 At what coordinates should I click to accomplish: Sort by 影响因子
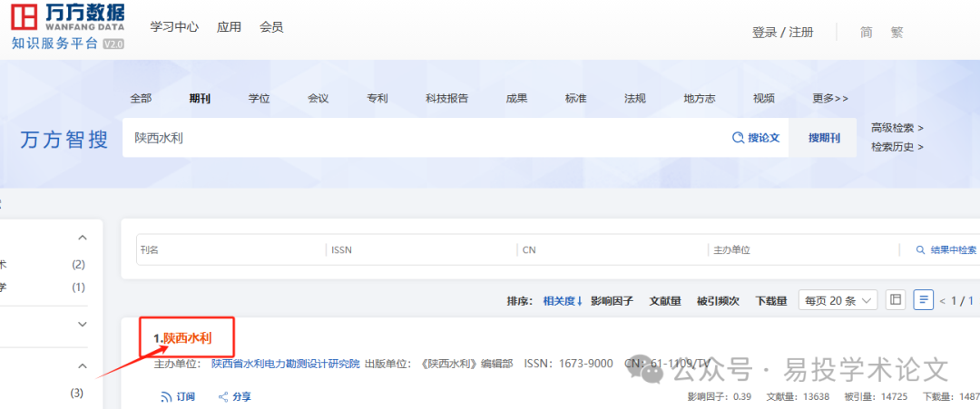612,301
